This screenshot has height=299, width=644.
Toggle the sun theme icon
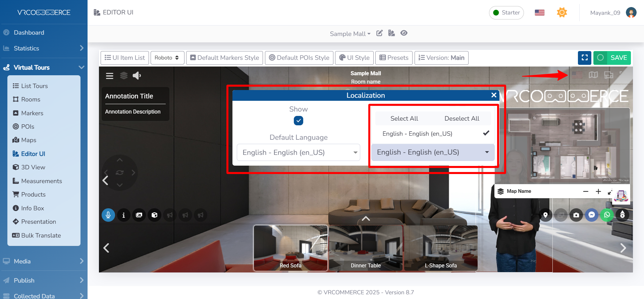(x=562, y=13)
